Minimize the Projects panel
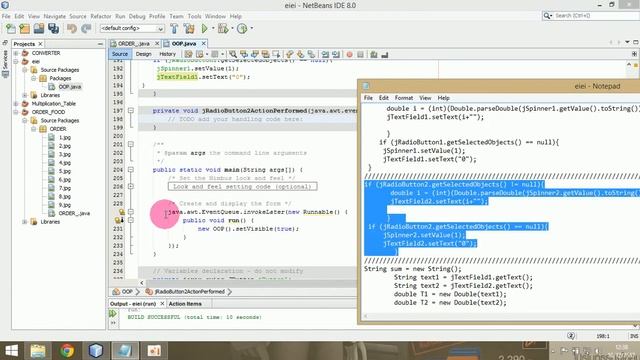 pyautogui.click(x=100, y=44)
